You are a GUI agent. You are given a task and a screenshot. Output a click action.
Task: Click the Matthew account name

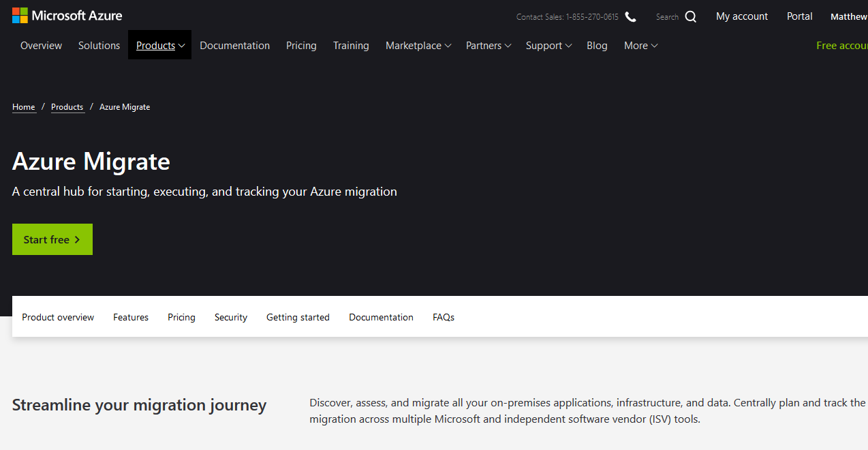(849, 16)
